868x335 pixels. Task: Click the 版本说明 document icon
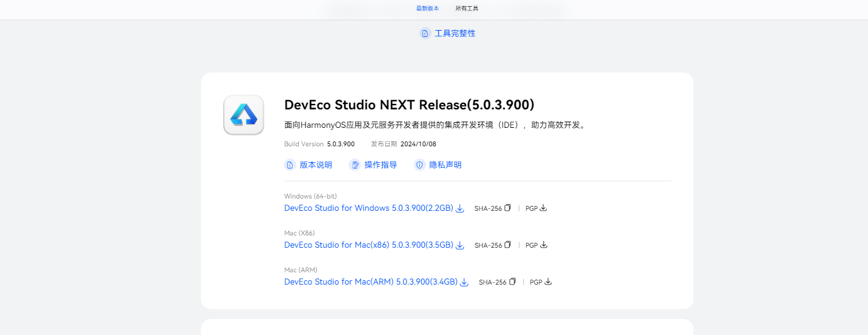[x=290, y=165]
